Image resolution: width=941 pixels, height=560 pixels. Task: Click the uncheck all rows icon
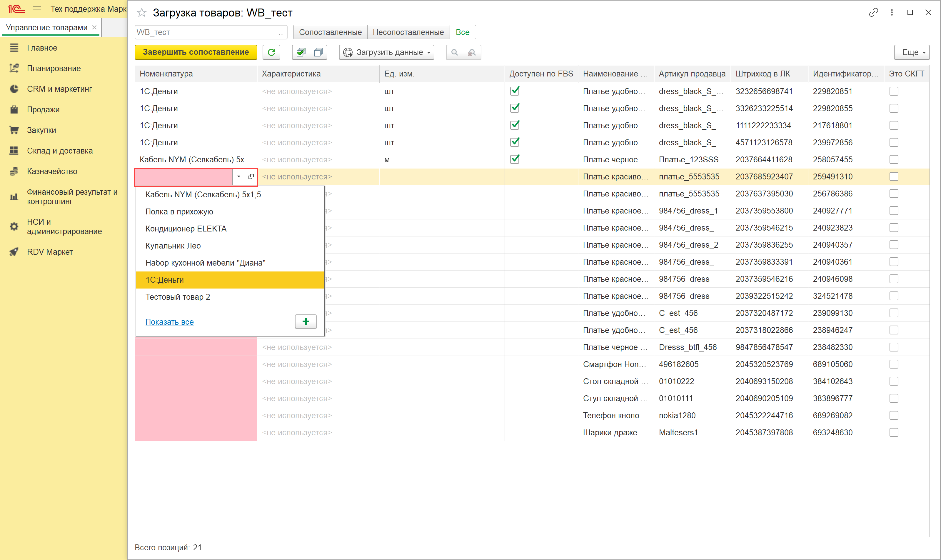click(318, 52)
